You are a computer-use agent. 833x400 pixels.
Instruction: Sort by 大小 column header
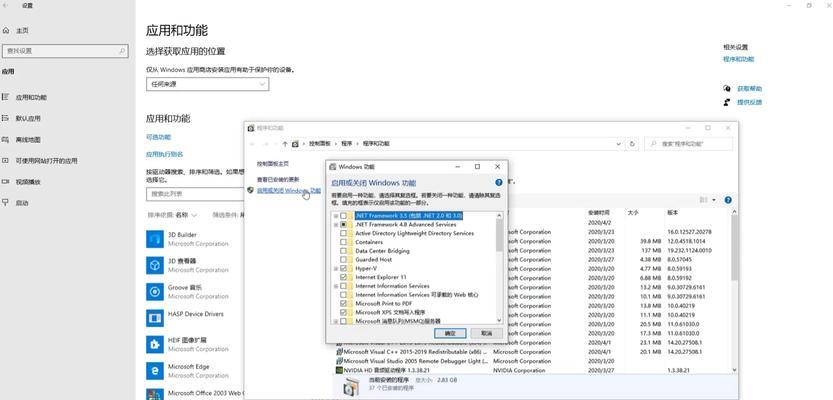(633, 212)
